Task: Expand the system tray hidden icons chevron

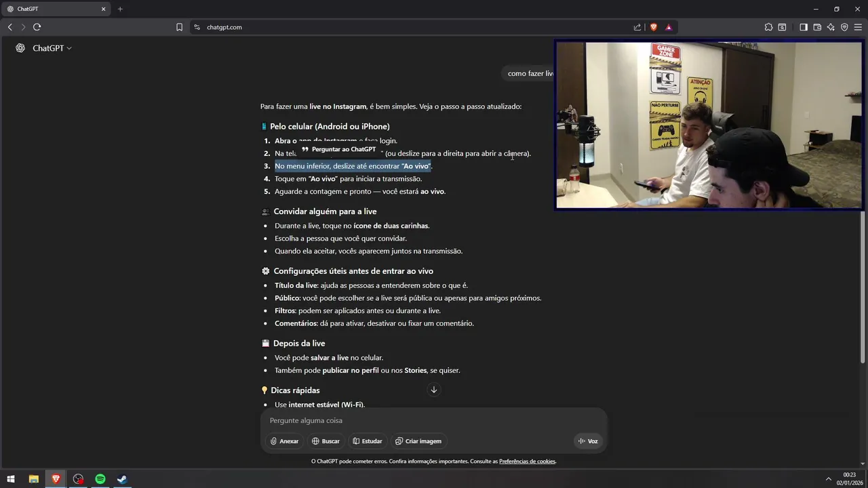Action: 828,479
